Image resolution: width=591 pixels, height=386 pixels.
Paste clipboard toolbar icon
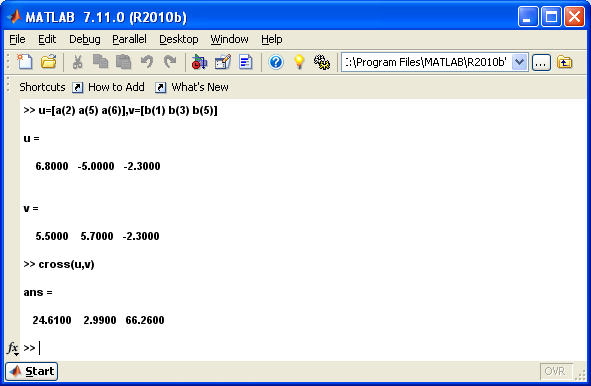tap(123, 62)
